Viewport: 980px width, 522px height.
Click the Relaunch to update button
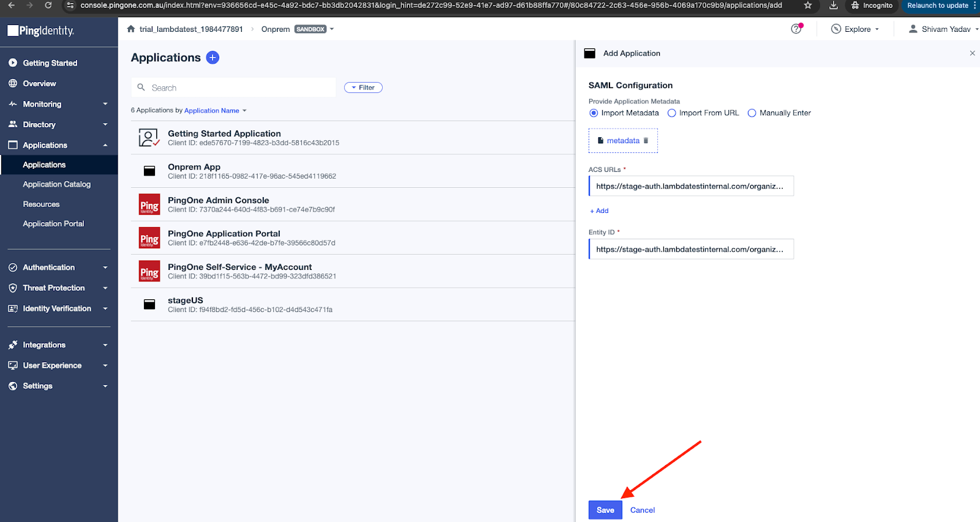click(x=938, y=6)
